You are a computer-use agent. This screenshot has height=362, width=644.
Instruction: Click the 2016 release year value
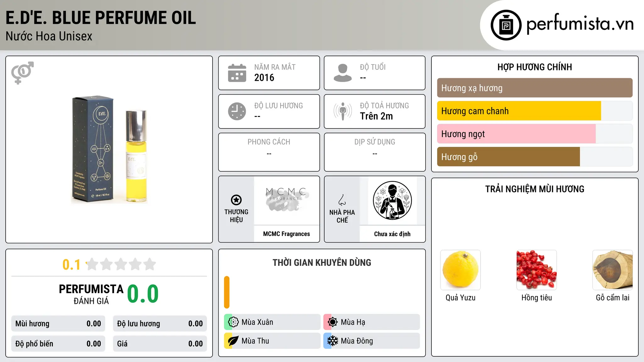tap(264, 78)
